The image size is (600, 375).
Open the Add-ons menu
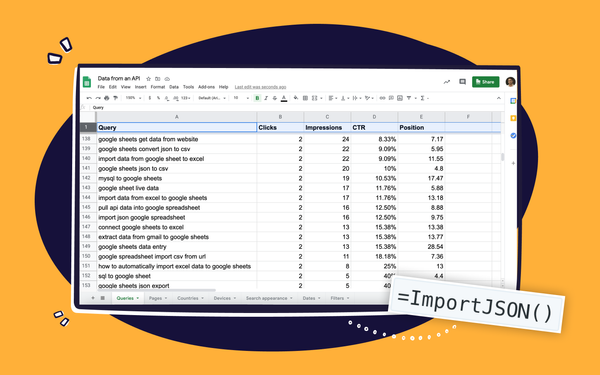pyautogui.click(x=206, y=87)
